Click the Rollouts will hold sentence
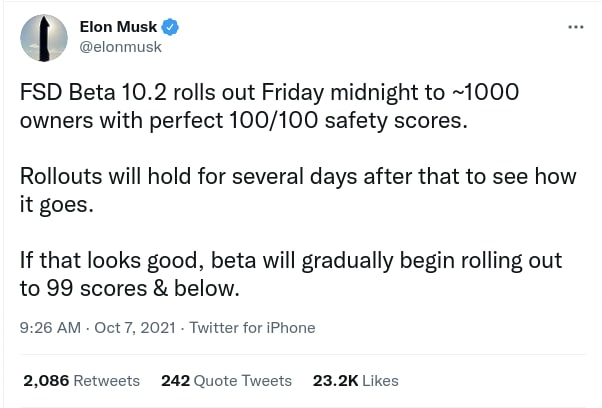This screenshot has width=602, height=408. (x=298, y=190)
